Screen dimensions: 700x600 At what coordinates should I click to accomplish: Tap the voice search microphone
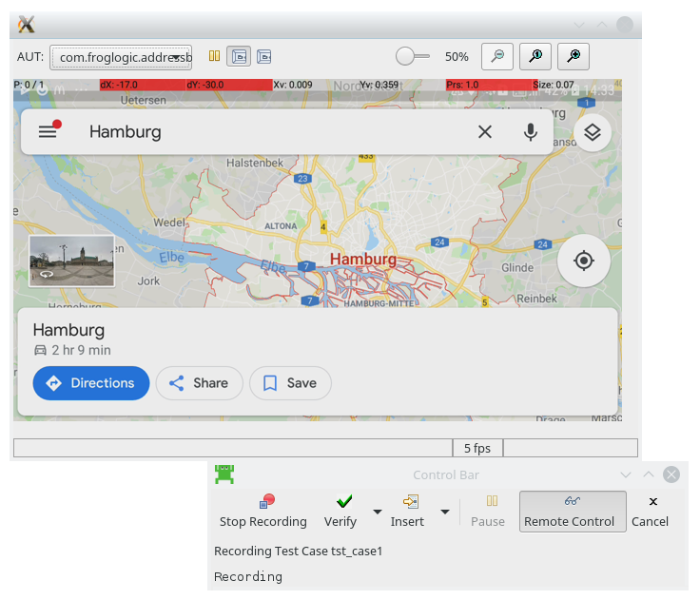pos(531,132)
